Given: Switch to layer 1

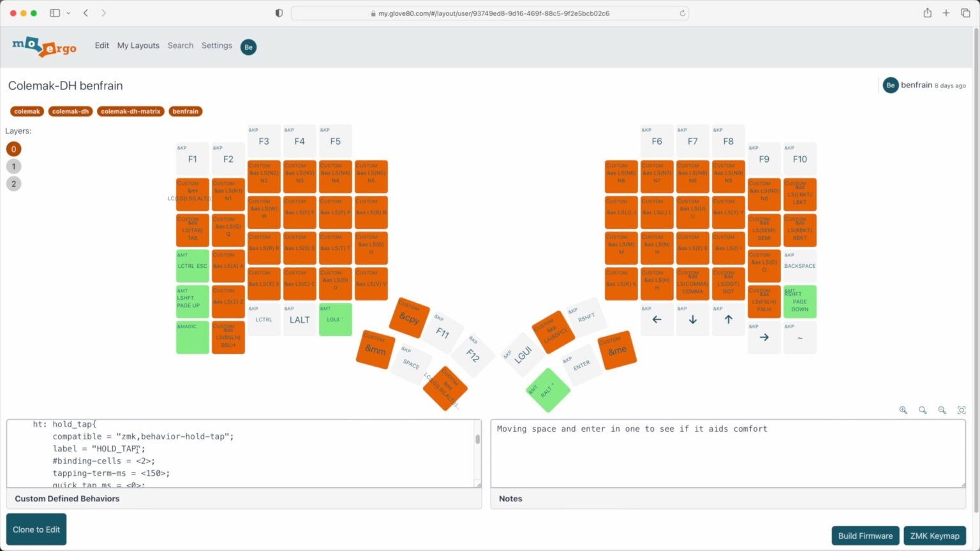Looking at the screenshot, I should click(x=13, y=166).
